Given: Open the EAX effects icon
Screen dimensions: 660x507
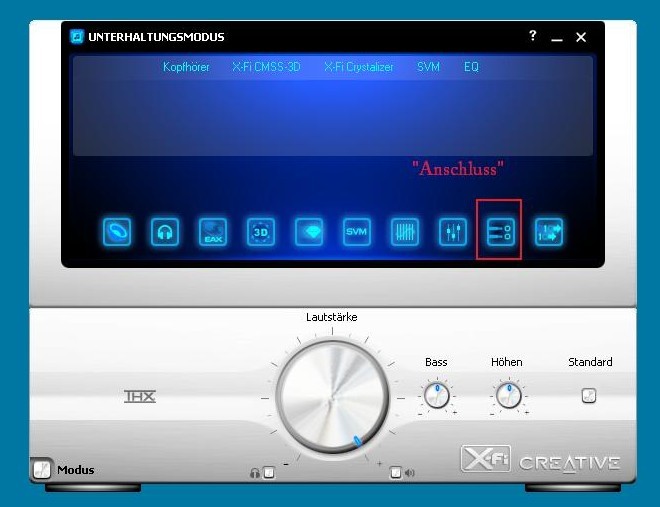Looking at the screenshot, I should [x=213, y=231].
